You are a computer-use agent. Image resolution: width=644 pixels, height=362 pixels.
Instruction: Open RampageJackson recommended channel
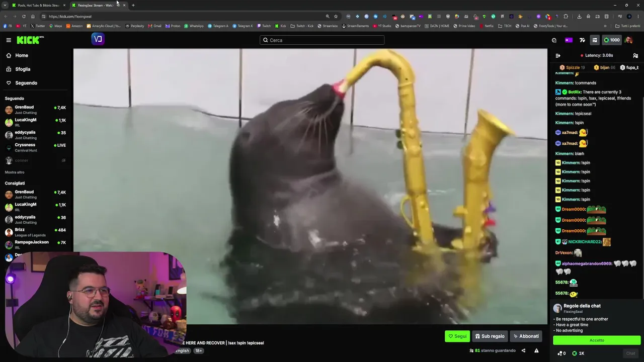[35, 244]
